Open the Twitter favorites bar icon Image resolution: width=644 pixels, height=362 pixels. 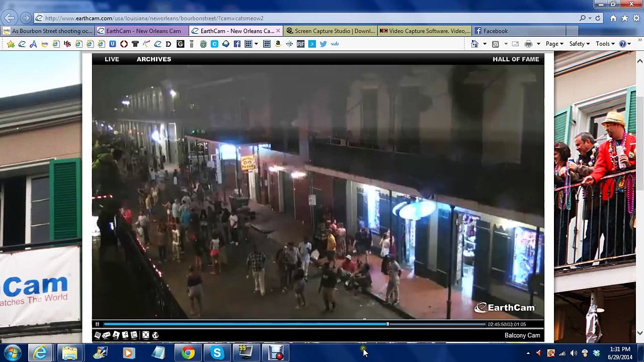[323, 44]
